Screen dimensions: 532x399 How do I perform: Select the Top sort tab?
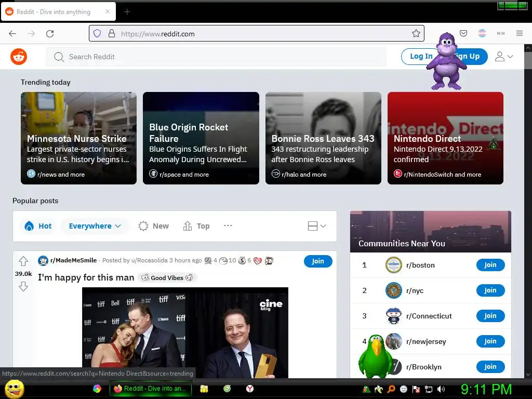point(196,226)
